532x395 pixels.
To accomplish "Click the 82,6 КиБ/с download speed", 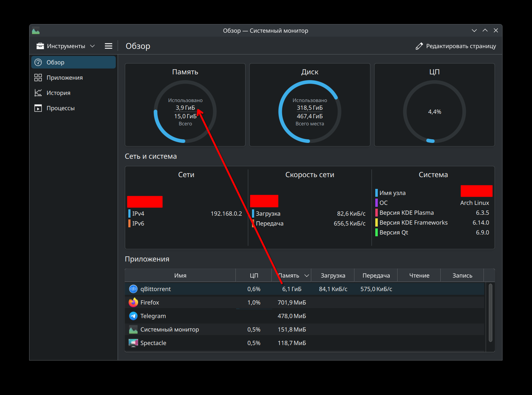I will [x=351, y=214].
